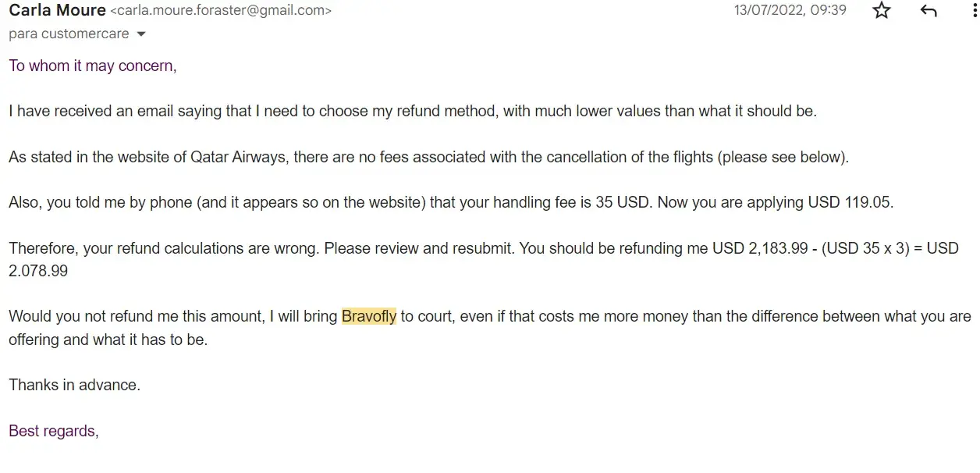Click the phrase "Please review and resubmit"
The width and height of the screenshot is (980, 473).
pos(419,248)
